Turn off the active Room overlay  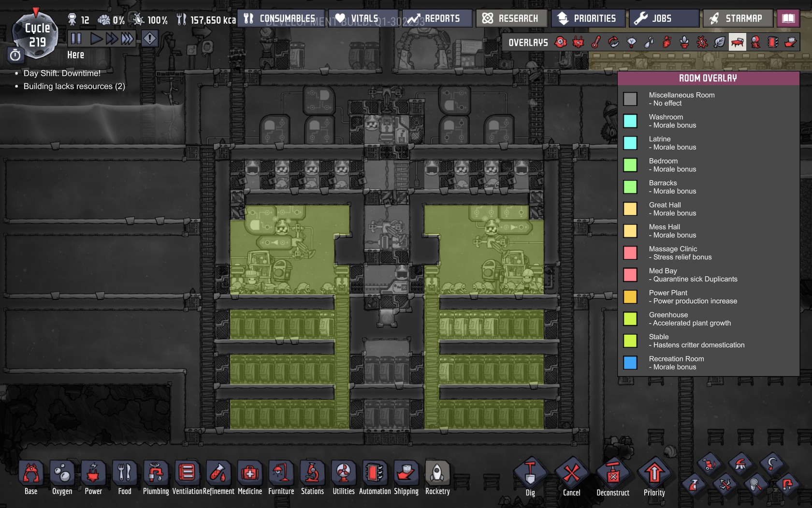[738, 43]
